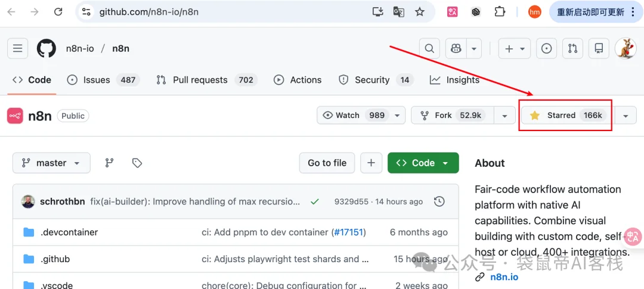View commit history clock icon
The height and width of the screenshot is (289, 644).
coord(439,201)
